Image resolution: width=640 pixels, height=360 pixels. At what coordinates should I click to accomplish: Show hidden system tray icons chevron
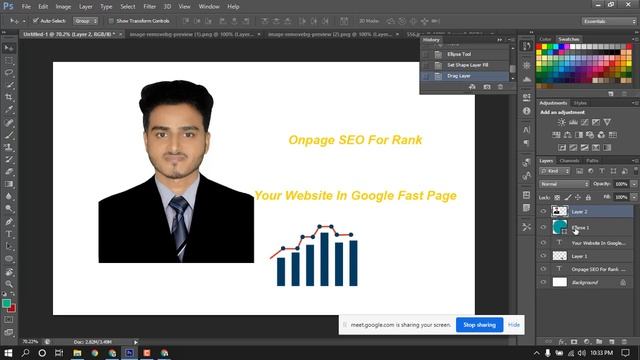(x=536, y=353)
